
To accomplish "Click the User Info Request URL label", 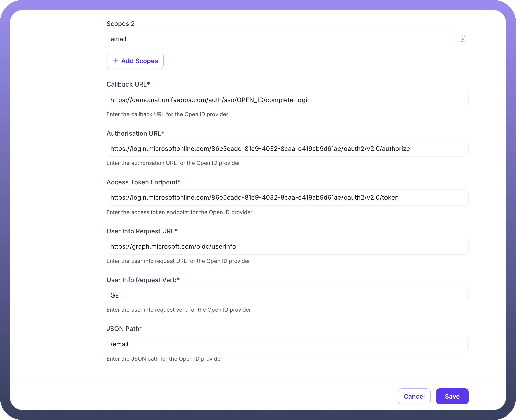I will (142, 231).
